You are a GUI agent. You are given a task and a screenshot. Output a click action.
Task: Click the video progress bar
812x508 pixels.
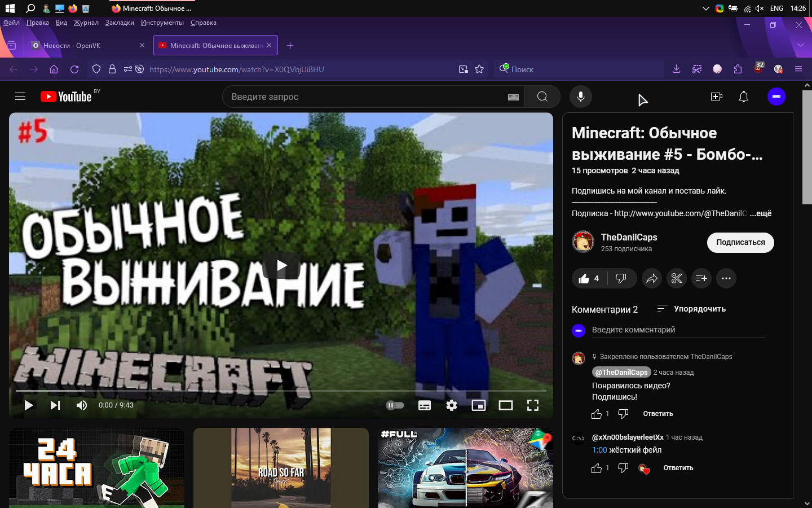click(x=281, y=391)
